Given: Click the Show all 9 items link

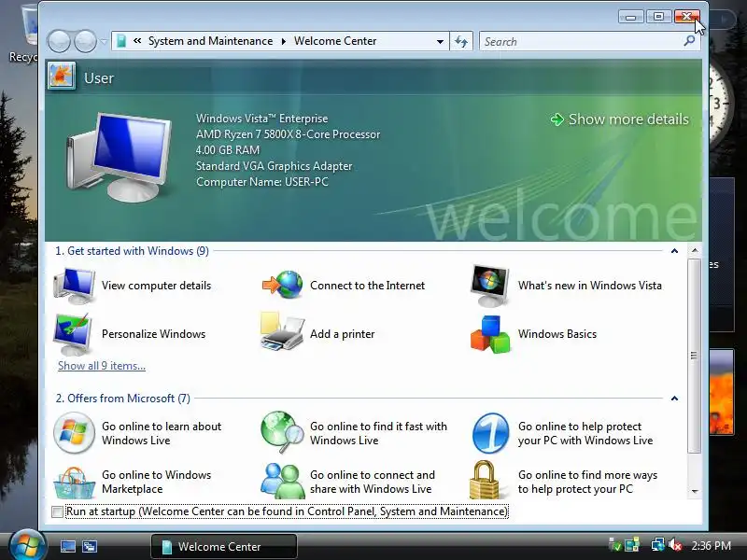Looking at the screenshot, I should (102, 366).
